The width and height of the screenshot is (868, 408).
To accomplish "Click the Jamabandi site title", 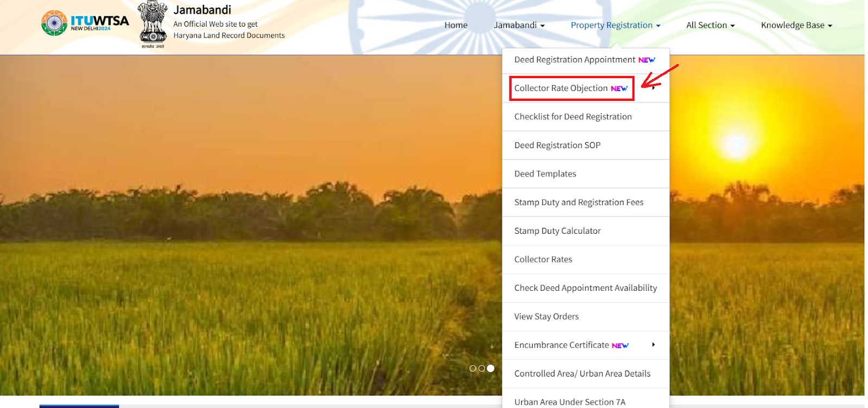I will click(x=202, y=10).
